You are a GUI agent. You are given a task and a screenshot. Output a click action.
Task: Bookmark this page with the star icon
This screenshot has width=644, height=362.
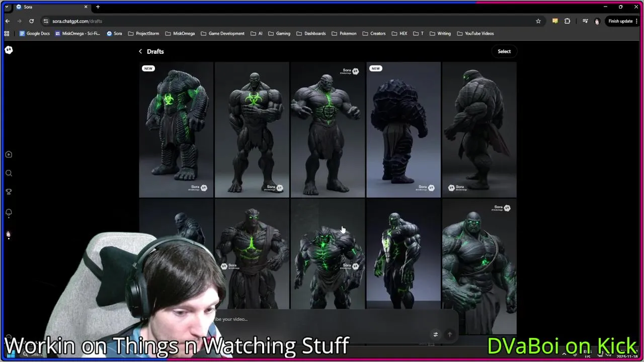click(x=538, y=21)
